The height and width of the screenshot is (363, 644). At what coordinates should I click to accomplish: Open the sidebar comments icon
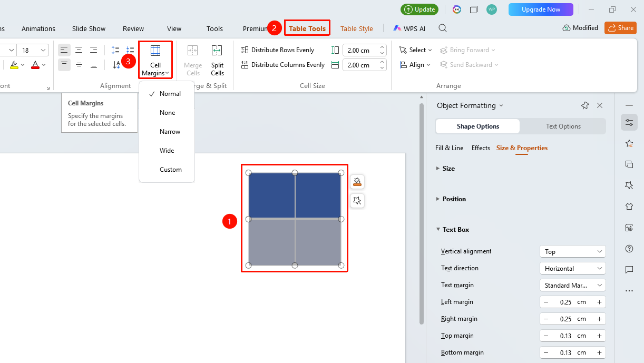[629, 270]
